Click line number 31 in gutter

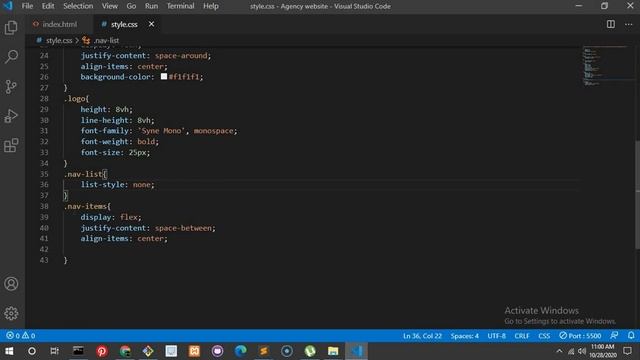point(44,131)
